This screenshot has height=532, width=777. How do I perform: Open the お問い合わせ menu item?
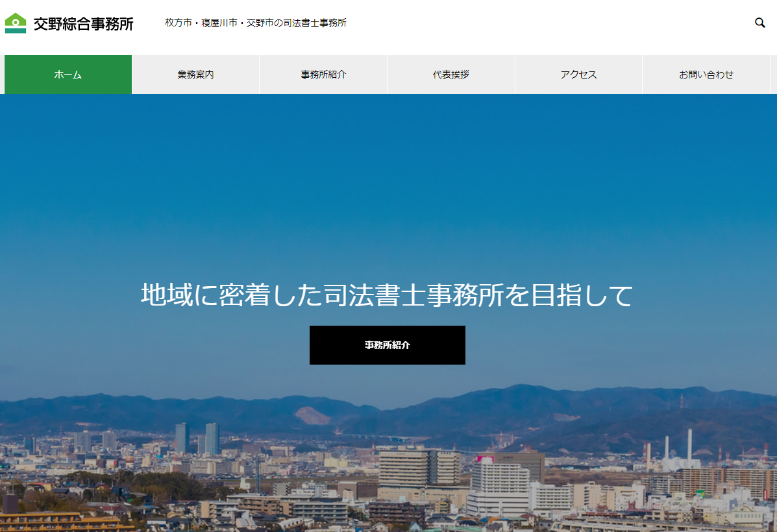pyautogui.click(x=706, y=75)
